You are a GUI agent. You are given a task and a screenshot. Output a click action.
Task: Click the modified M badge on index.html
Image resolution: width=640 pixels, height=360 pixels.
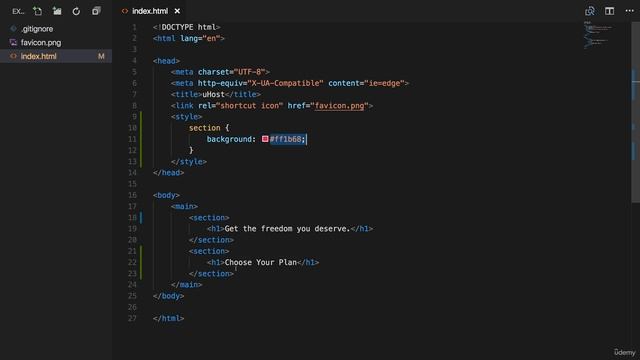coord(101,56)
